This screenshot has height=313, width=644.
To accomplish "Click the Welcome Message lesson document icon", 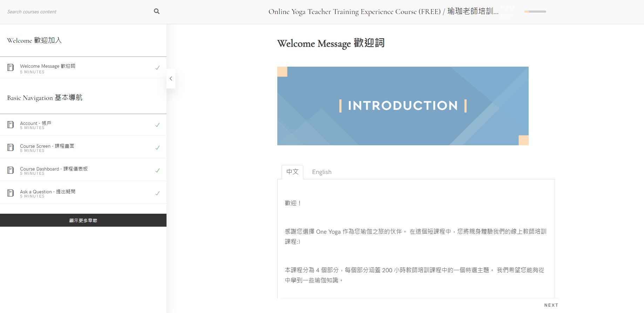I will [11, 67].
